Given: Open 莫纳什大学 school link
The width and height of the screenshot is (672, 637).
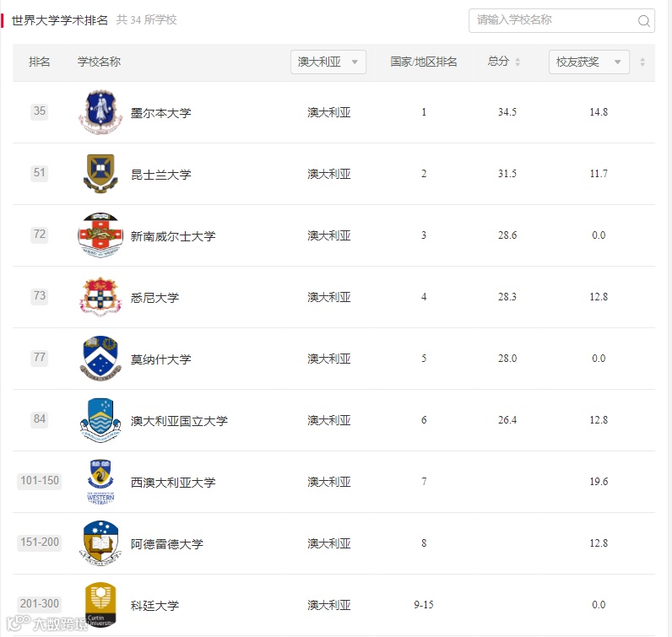Looking at the screenshot, I should 160,359.
